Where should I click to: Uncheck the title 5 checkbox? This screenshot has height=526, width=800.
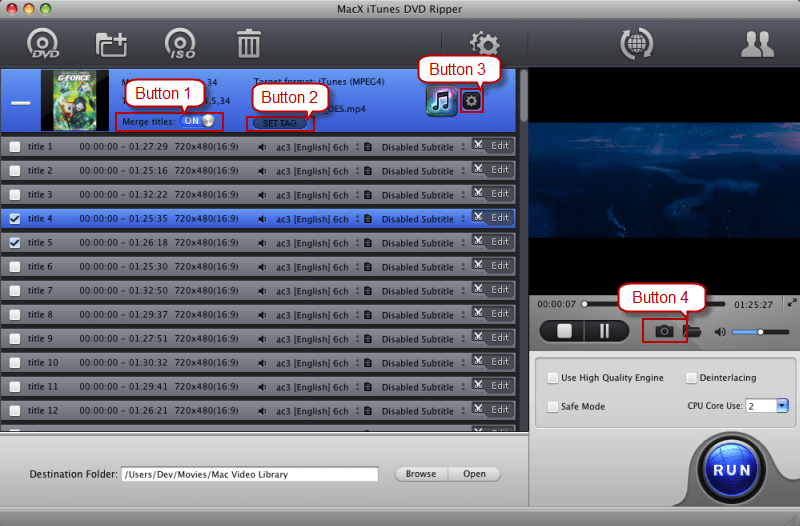click(x=15, y=243)
